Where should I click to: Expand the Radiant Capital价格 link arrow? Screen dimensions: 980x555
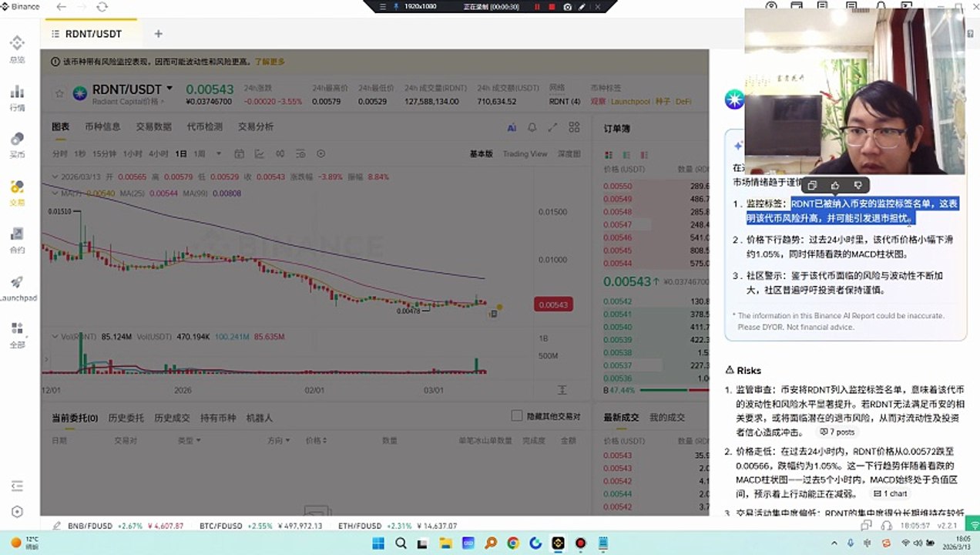[x=163, y=101]
